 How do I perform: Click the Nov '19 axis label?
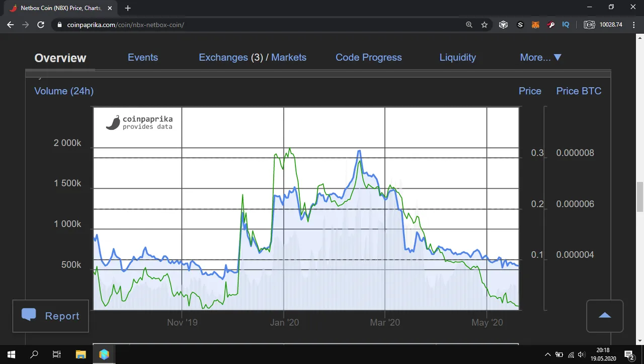point(182,323)
